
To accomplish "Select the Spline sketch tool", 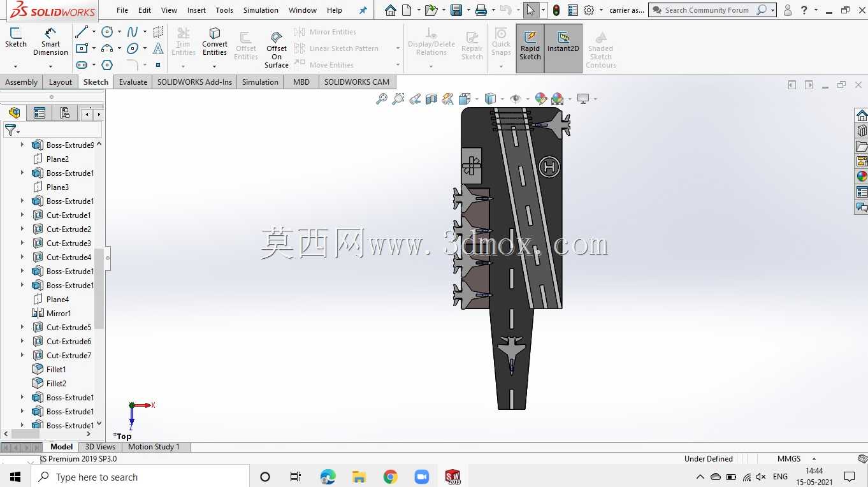I will [133, 32].
